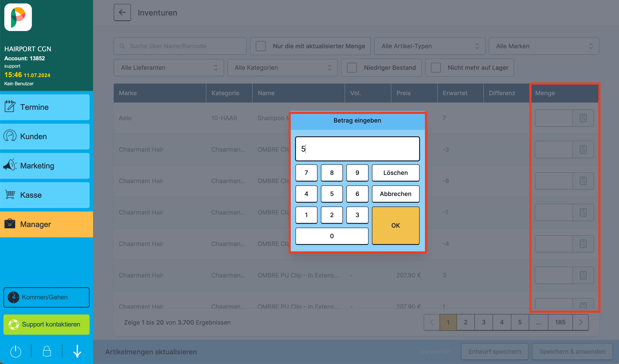Tap keypad digit 9

[357, 173]
